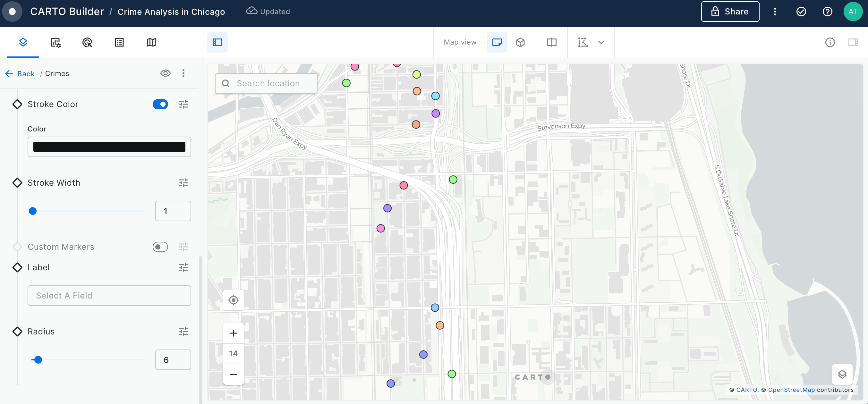Zoom in with the plus button
The image size is (868, 404).
point(234,333)
